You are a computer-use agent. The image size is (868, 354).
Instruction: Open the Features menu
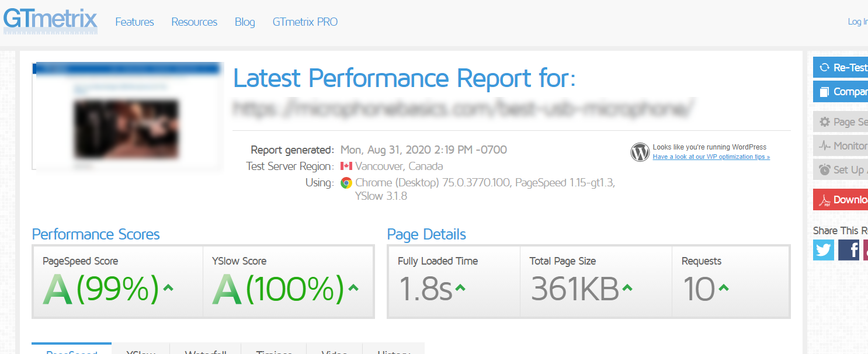click(x=134, y=22)
